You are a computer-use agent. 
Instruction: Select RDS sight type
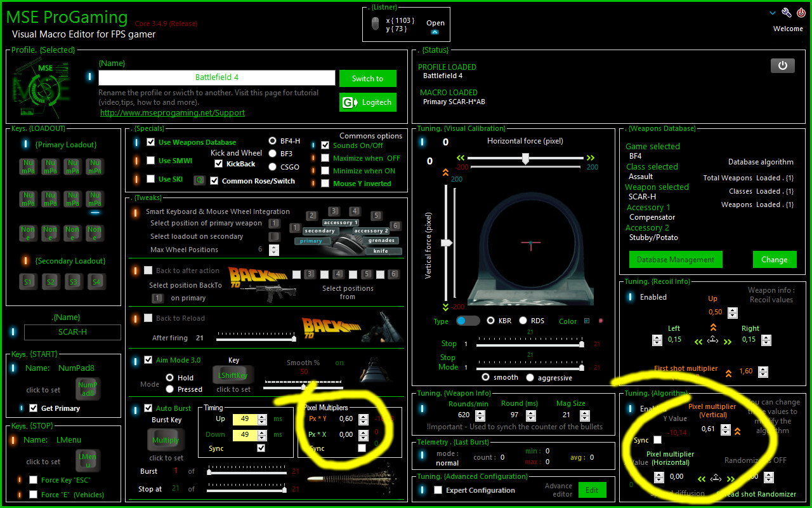tap(523, 321)
